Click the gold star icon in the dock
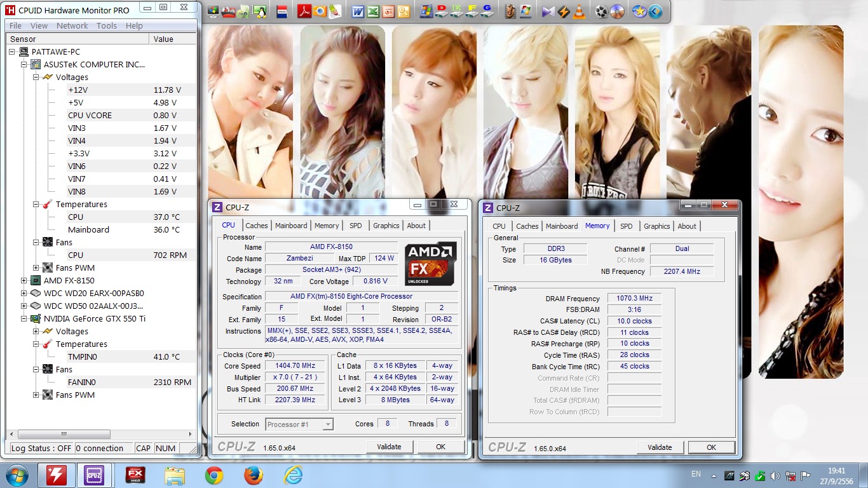Viewport: 868px width, 488px height. (x=639, y=11)
